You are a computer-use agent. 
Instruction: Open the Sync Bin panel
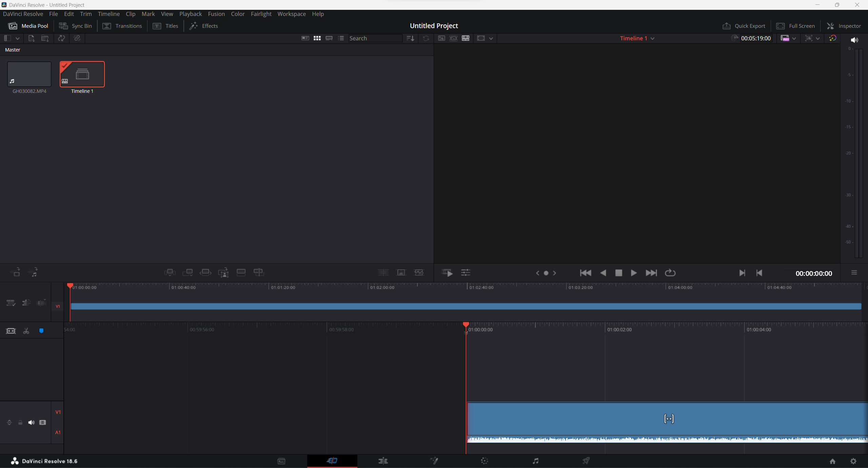pos(75,26)
